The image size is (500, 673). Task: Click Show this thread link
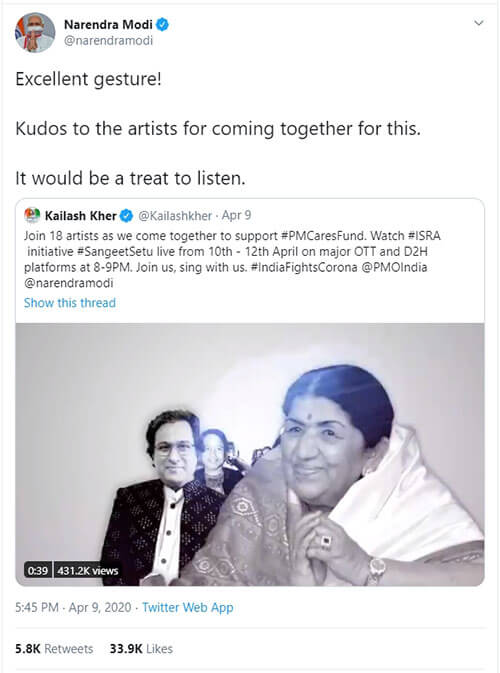pos(70,303)
